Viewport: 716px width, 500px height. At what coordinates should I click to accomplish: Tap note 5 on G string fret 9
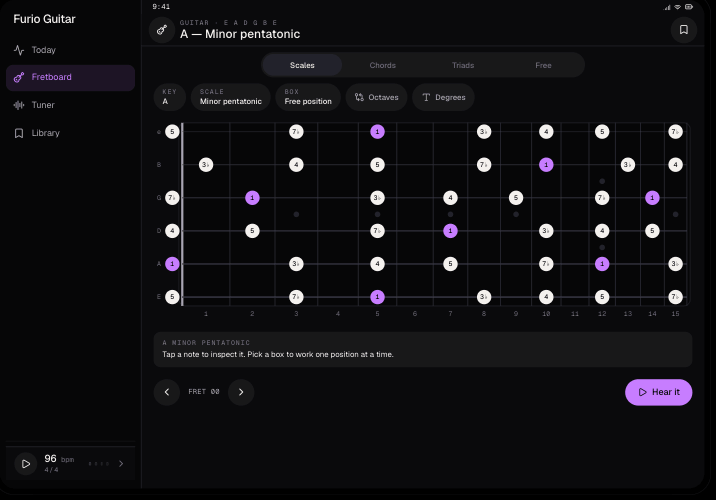click(516, 198)
